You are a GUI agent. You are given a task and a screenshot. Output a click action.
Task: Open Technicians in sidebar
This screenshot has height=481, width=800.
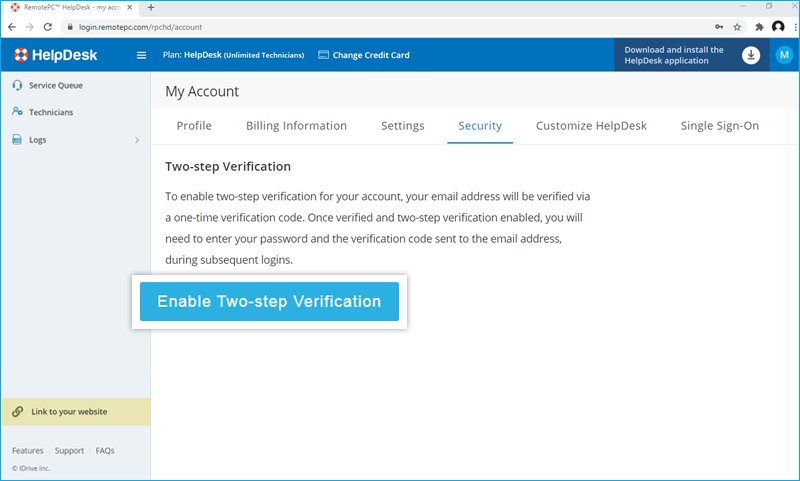(x=50, y=112)
